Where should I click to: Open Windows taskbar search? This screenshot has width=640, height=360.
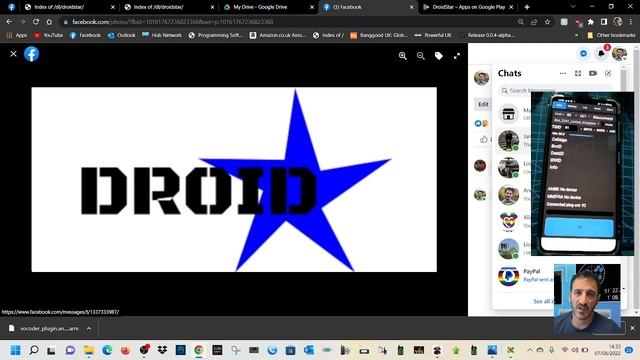click(34, 350)
